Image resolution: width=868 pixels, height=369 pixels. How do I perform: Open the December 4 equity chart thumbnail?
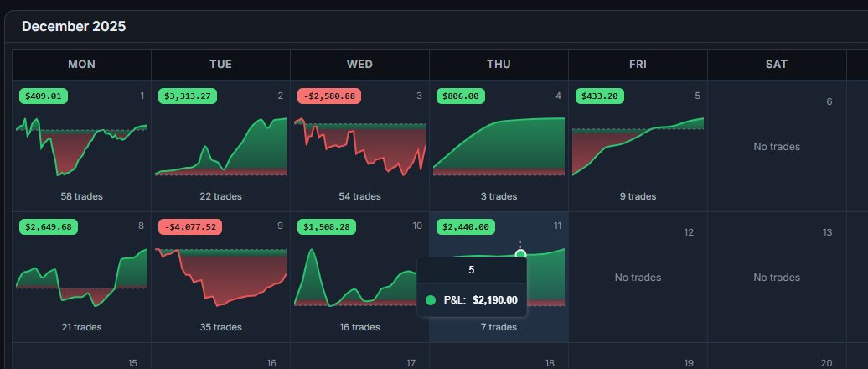[499, 146]
